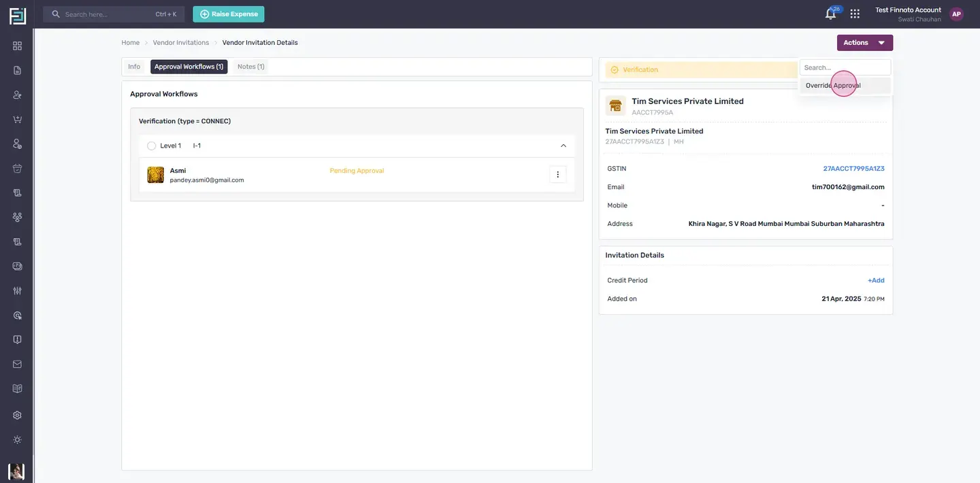Open the apps grid launcher icon
Viewport: 980px width, 483px height.
point(855,14)
